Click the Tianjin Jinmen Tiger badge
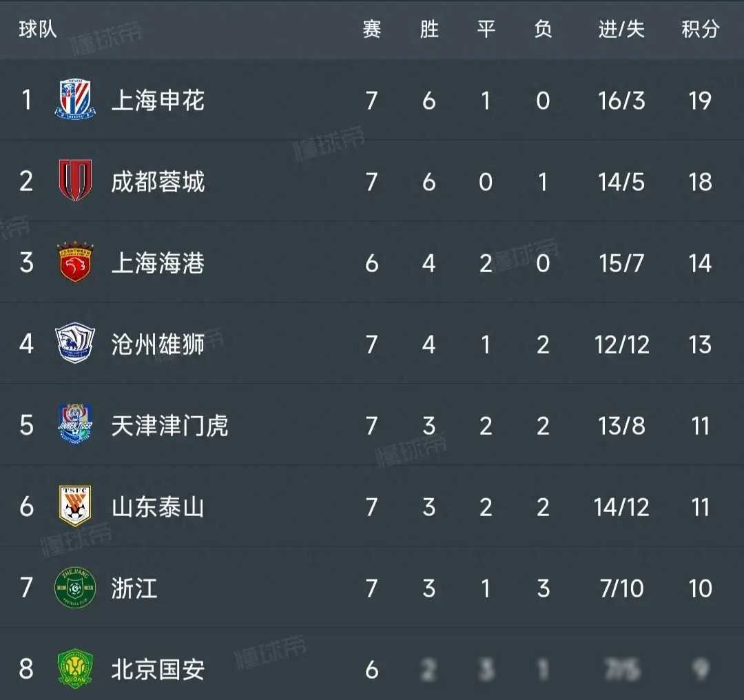Viewport: 744px width, 700px height. pos(74,425)
